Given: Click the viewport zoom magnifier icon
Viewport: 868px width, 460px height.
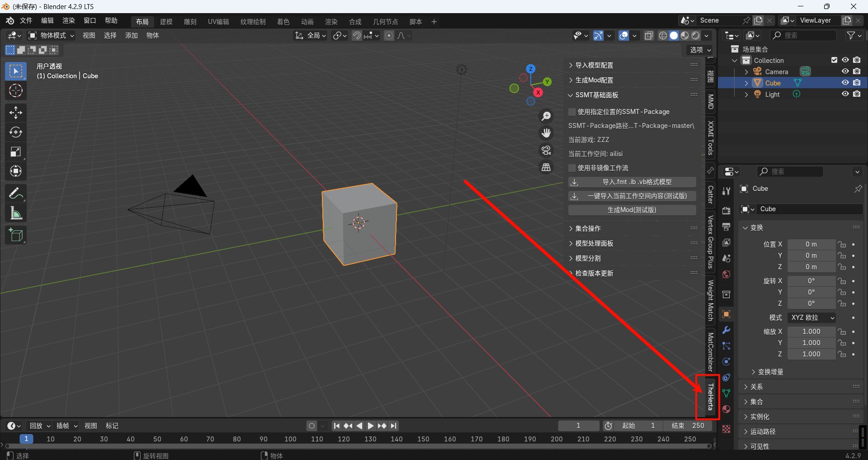Looking at the screenshot, I should pyautogui.click(x=547, y=116).
